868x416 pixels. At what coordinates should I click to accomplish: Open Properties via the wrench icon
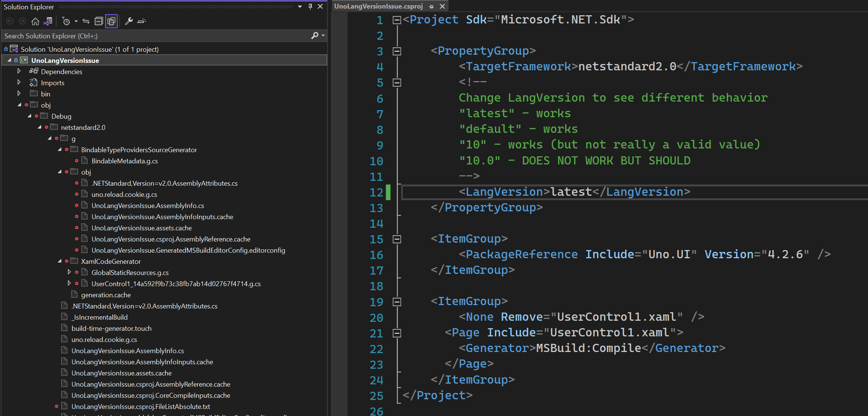[x=129, y=21]
